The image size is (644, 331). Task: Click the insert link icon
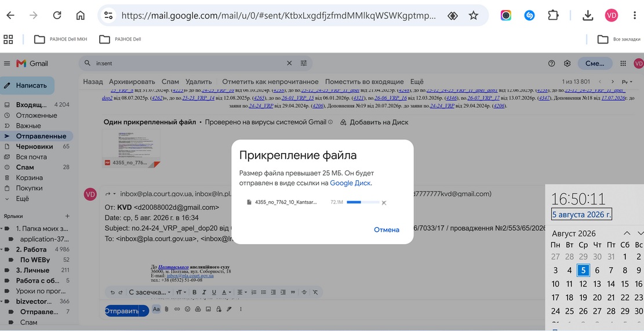[177, 309]
